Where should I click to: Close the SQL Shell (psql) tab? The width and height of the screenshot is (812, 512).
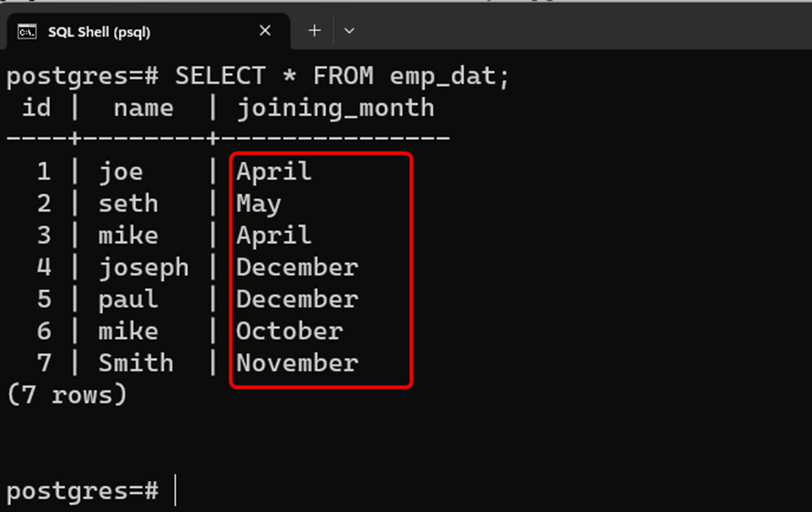pyautogui.click(x=265, y=31)
